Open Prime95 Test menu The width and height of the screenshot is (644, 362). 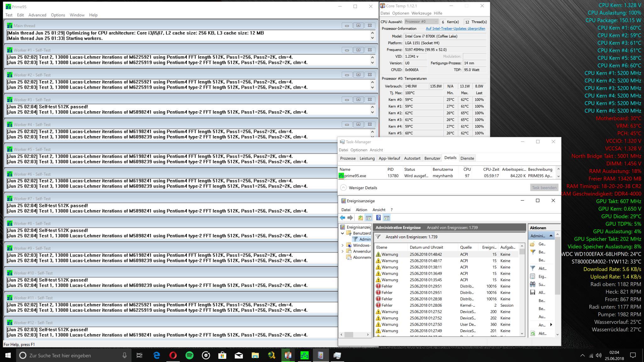[9, 15]
